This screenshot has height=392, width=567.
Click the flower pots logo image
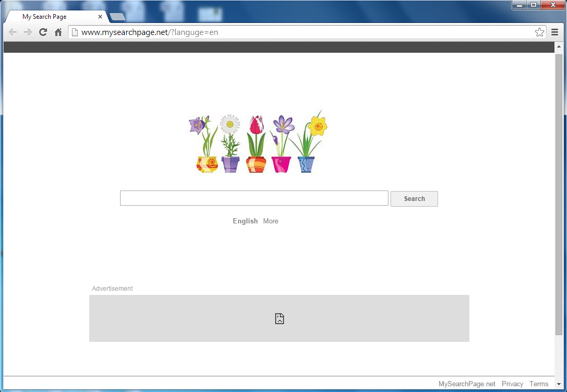(258, 142)
